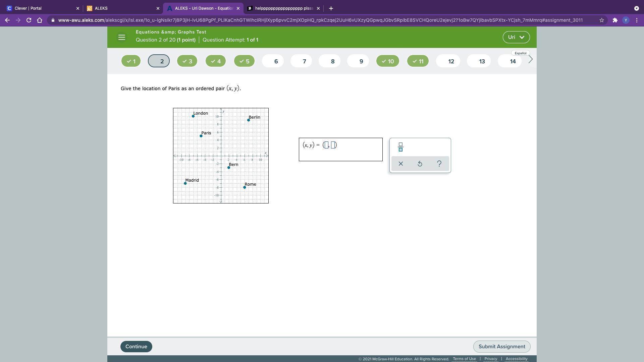Screen dimensions: 644x362
Task: Open the hamburger menu in ALEKS header
Action: [x=122, y=37]
